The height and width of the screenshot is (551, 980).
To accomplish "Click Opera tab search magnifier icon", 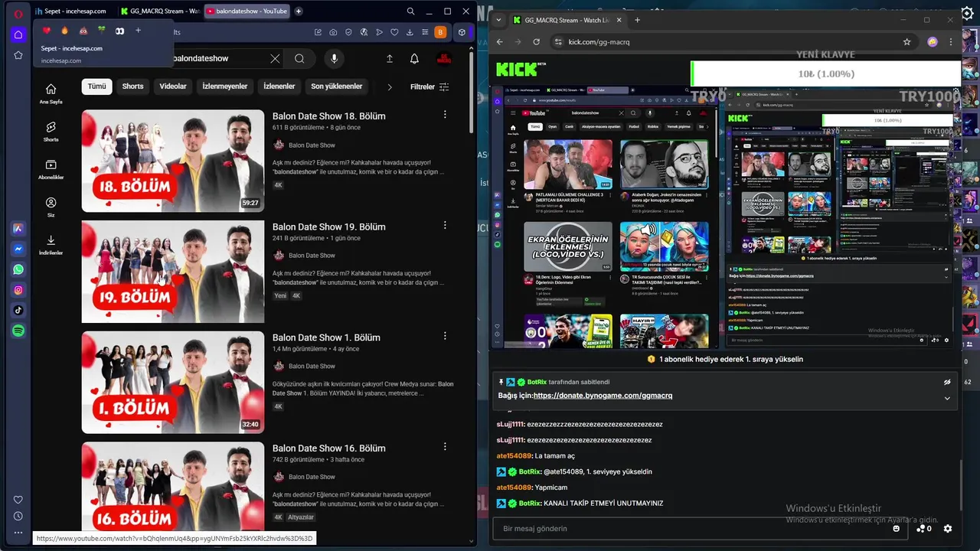I will [411, 11].
